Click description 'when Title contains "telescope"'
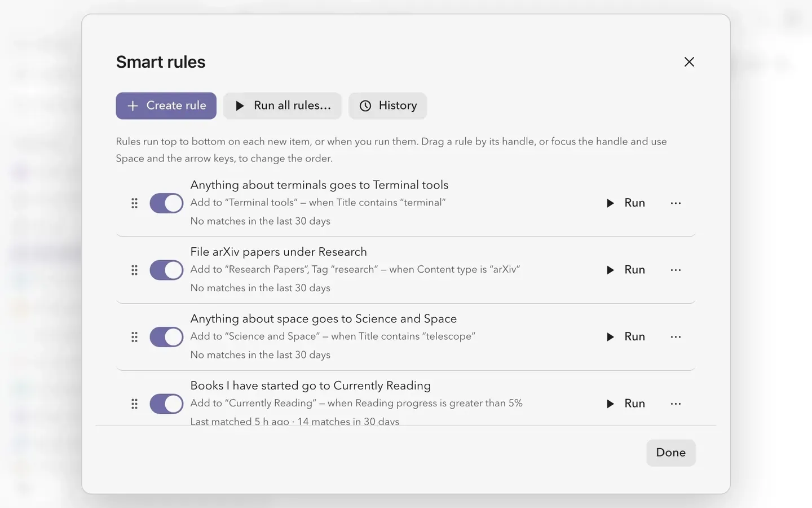 [403, 336]
